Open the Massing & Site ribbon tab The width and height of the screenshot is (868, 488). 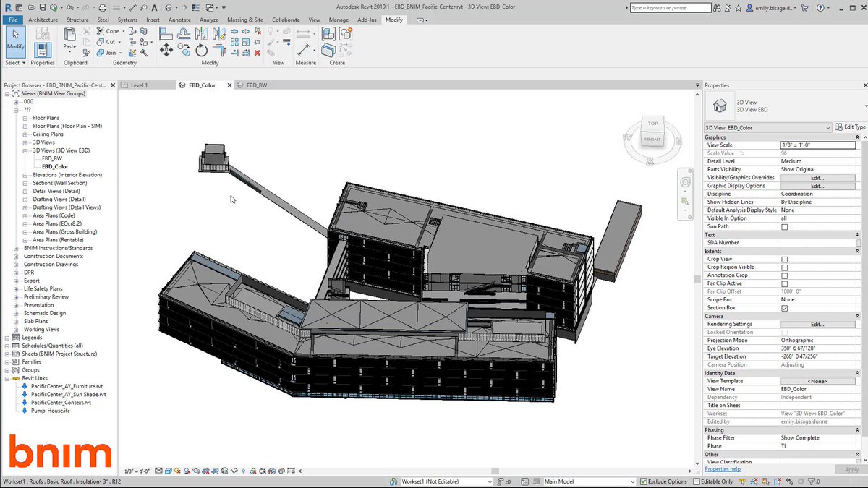(x=245, y=20)
